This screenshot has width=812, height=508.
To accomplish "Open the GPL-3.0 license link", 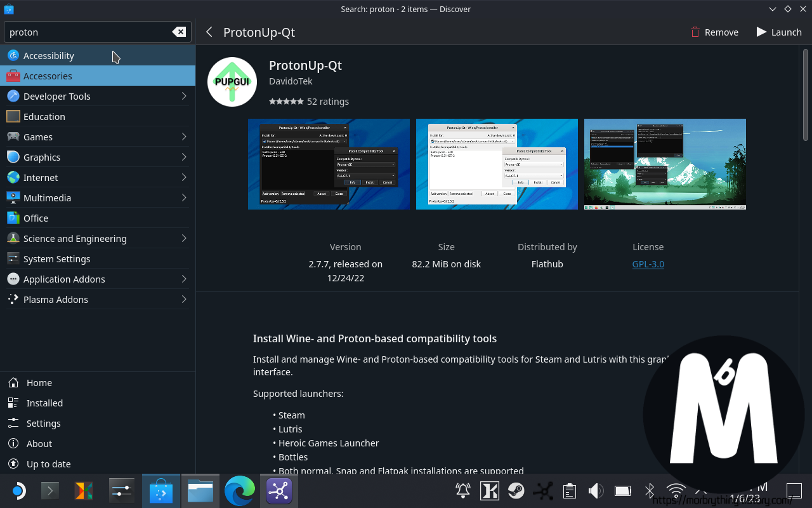I will click(648, 264).
